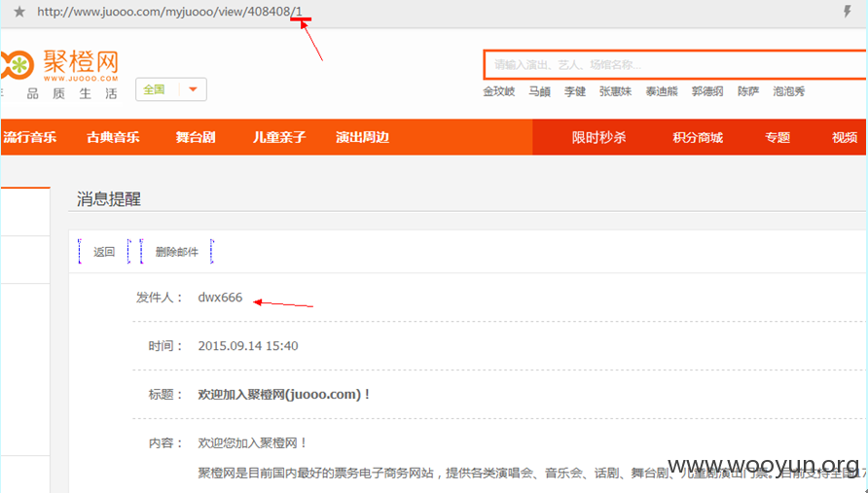
Task: Click the 金玟岐 hot search link
Action: point(499,91)
